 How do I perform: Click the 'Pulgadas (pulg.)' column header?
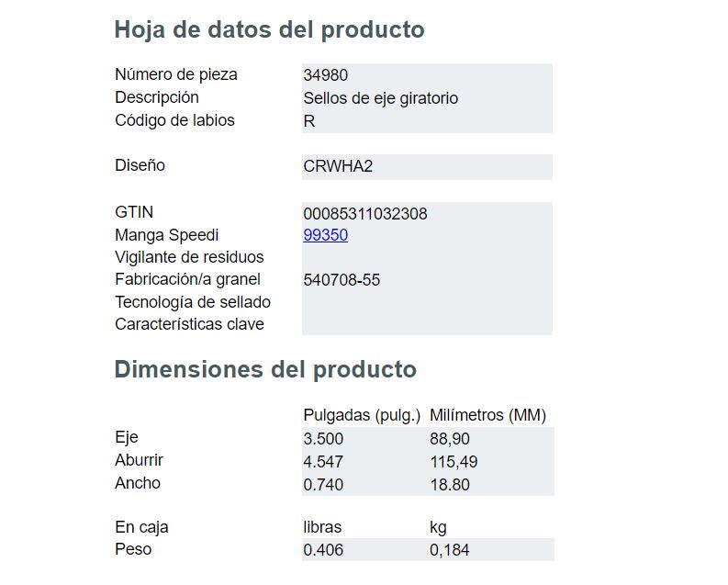click(362, 415)
